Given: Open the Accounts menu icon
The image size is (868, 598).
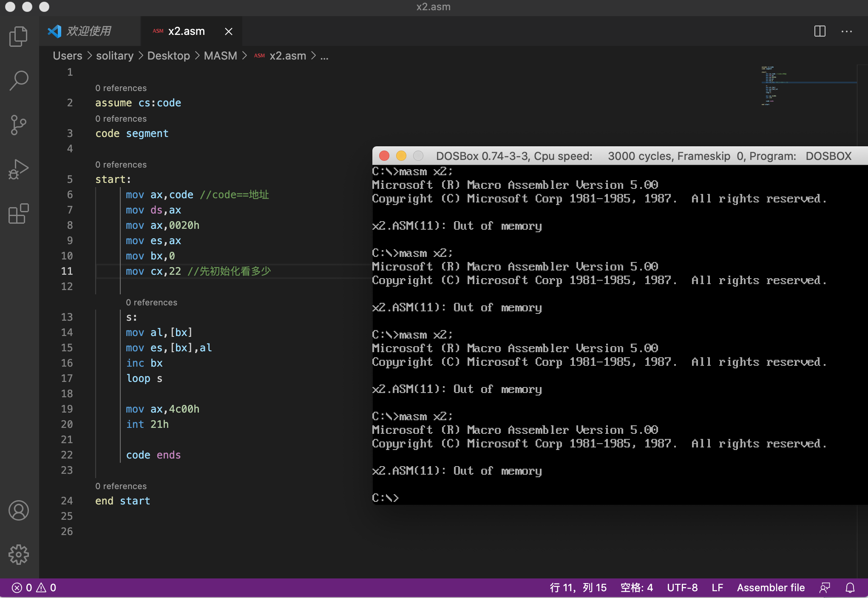Looking at the screenshot, I should [19, 510].
